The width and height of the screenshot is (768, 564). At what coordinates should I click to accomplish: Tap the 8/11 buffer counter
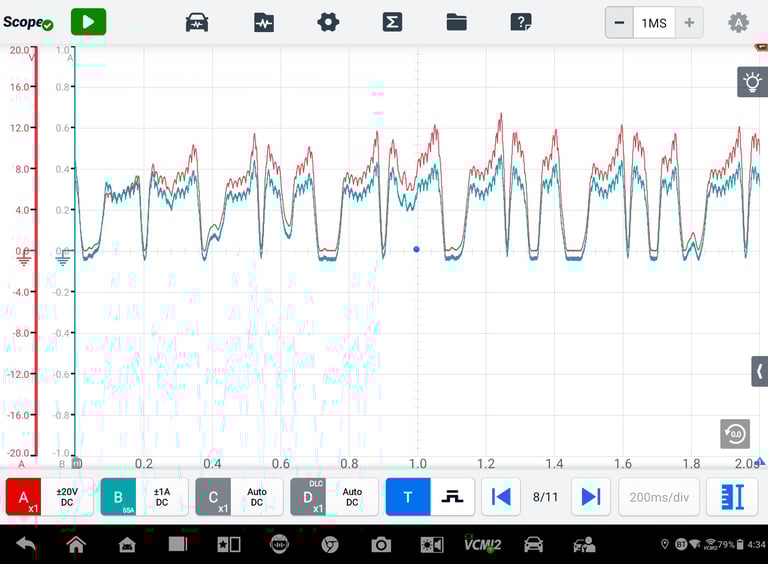point(546,497)
